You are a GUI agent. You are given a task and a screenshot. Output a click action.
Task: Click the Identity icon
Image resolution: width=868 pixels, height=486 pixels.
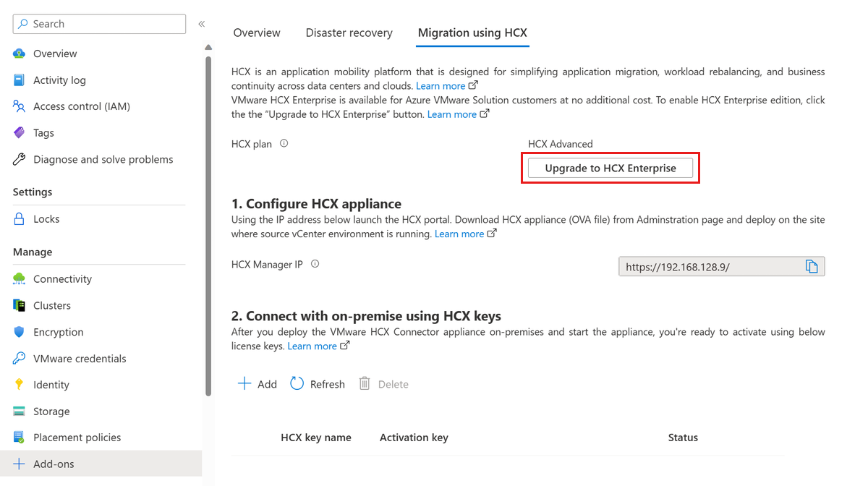click(20, 385)
